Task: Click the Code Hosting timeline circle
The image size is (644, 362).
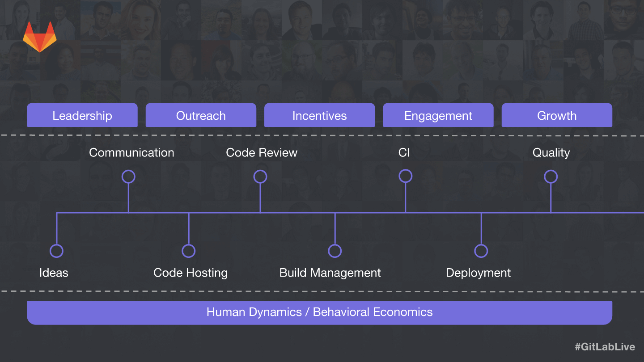Action: (188, 251)
